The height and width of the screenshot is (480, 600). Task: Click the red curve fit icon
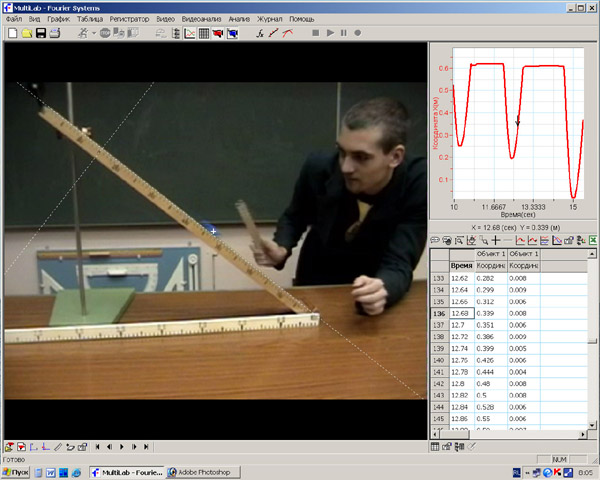(287, 33)
